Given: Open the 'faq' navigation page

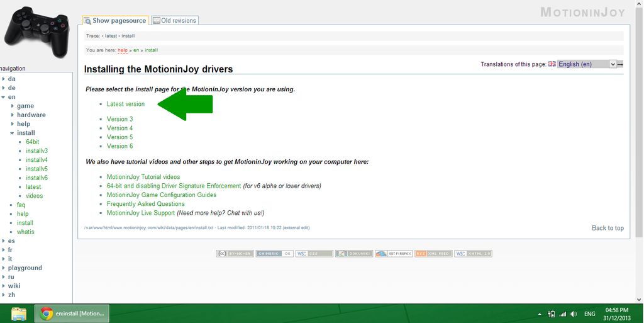Looking at the screenshot, I should tap(21, 205).
